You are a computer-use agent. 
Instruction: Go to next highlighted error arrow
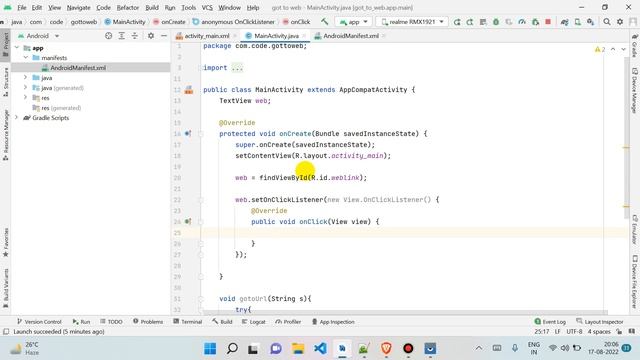tap(623, 49)
